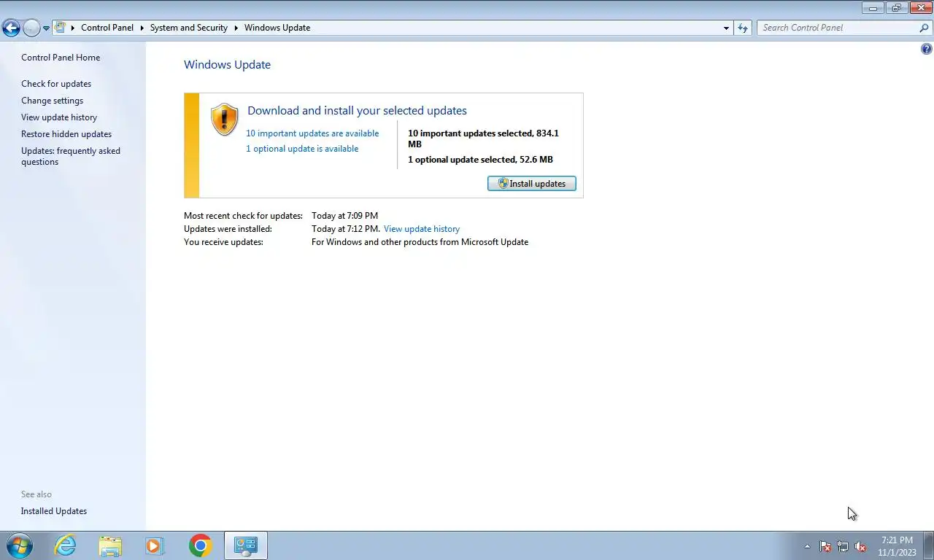Click the search magnifier icon
Image resolution: width=934 pixels, height=560 pixels.
(x=925, y=28)
